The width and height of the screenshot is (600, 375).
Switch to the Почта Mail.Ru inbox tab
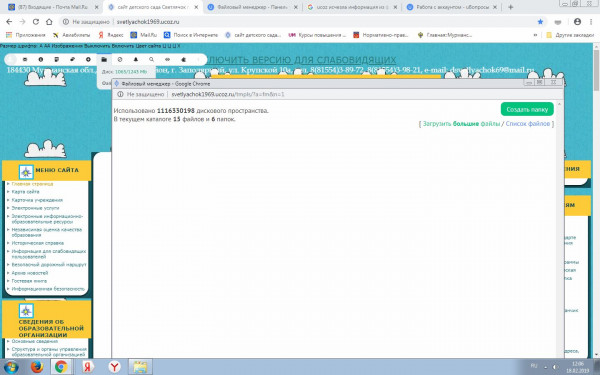(53, 7)
